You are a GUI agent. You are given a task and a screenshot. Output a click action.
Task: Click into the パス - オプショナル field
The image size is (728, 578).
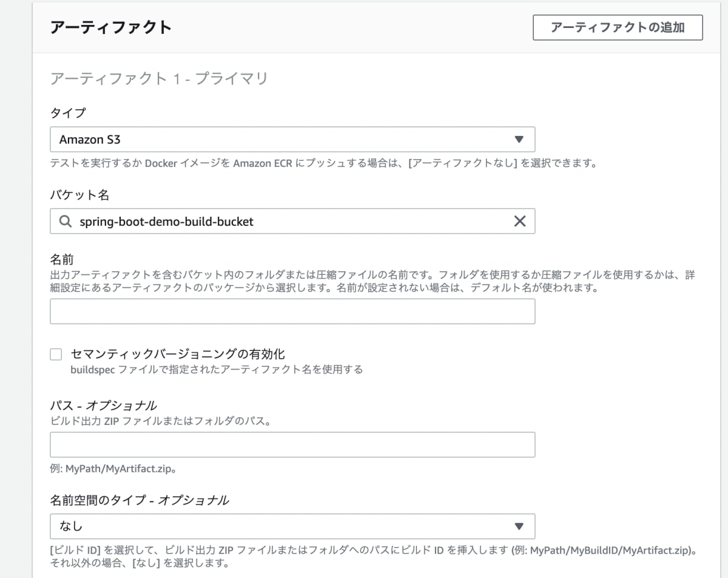click(292, 444)
